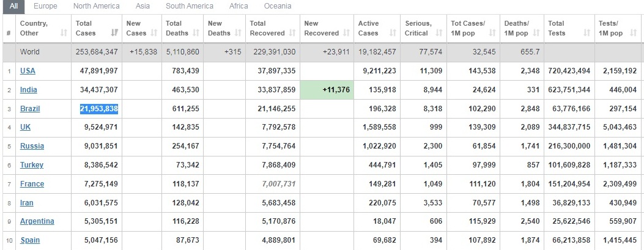Viewport: 644px width, 250px height.
Task: Sort by Tests/1M pop column icon
Action: [x=634, y=33]
